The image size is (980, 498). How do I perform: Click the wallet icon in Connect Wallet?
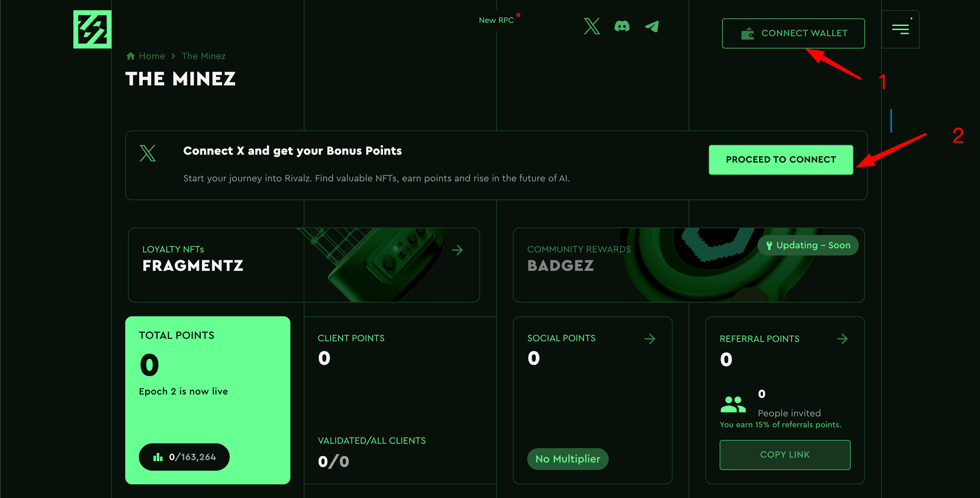pos(748,33)
